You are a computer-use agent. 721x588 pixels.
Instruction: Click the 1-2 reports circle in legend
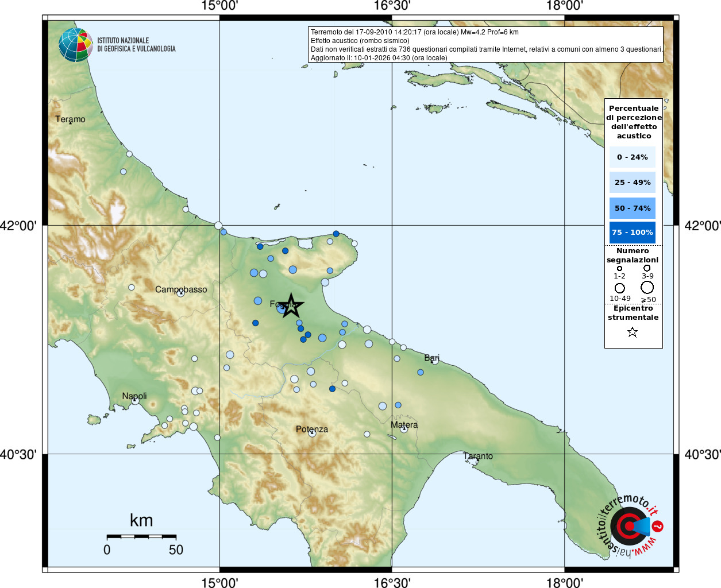click(x=619, y=268)
